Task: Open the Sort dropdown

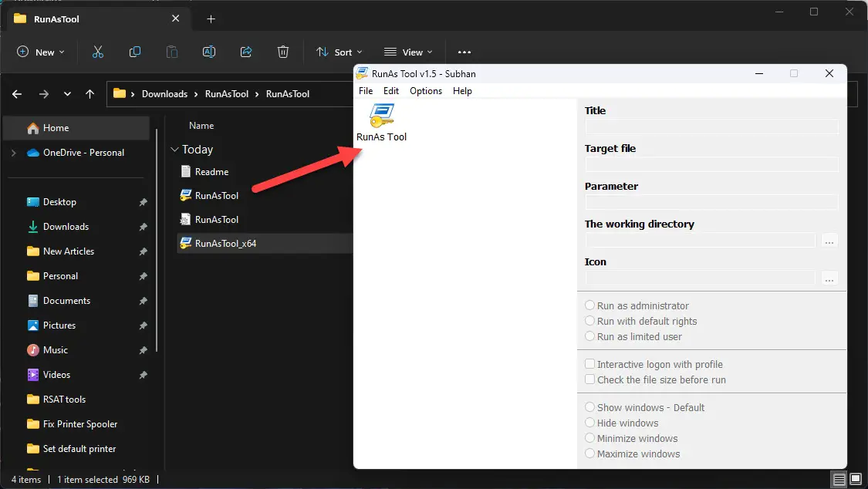Action: [339, 52]
